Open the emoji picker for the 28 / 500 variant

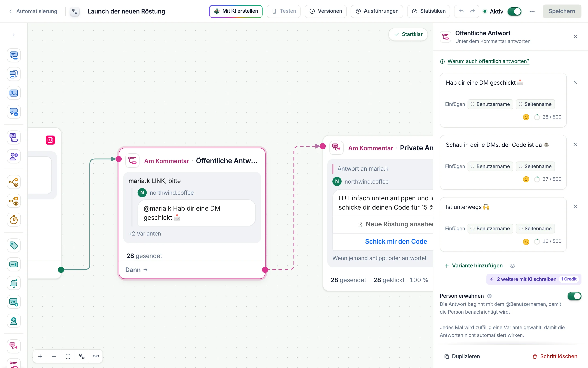(x=526, y=117)
